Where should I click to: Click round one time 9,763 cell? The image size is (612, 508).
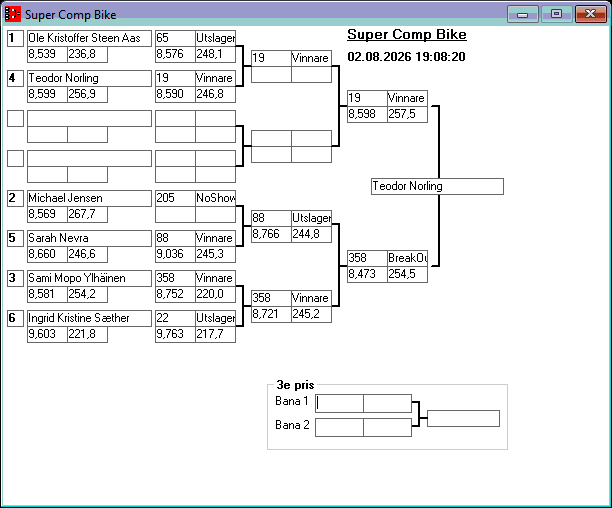(175, 334)
